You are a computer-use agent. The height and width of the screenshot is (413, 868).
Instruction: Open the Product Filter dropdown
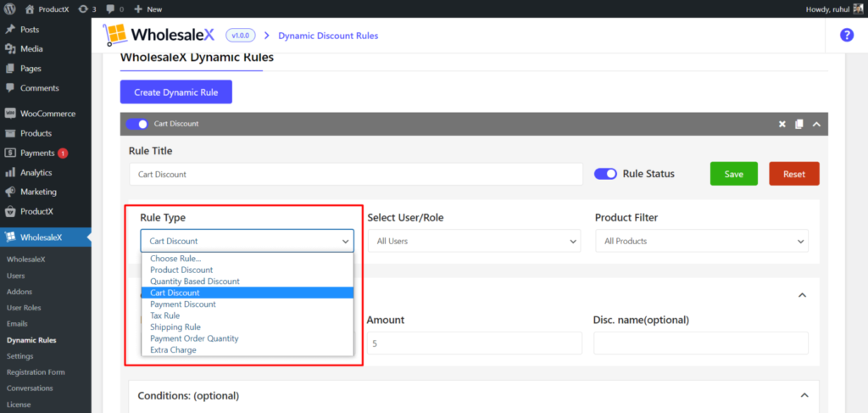(701, 241)
